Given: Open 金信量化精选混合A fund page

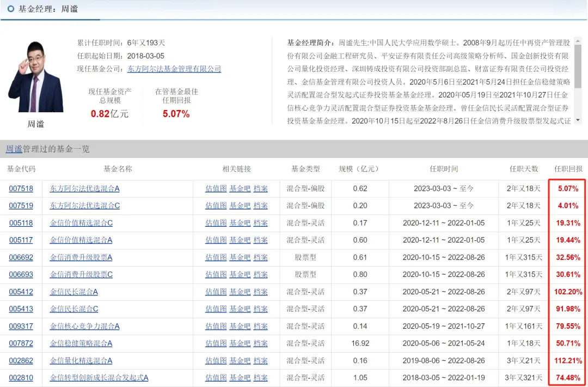Looking at the screenshot, I should (x=81, y=361).
